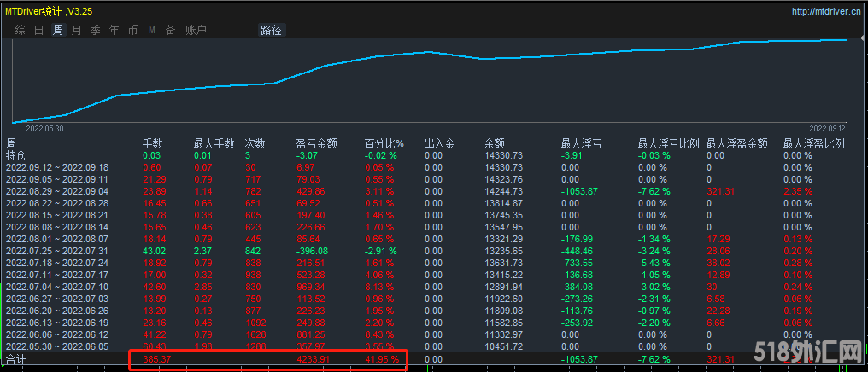Select the 2022.07.25 ~ 2022.07.31 week row

(431, 251)
